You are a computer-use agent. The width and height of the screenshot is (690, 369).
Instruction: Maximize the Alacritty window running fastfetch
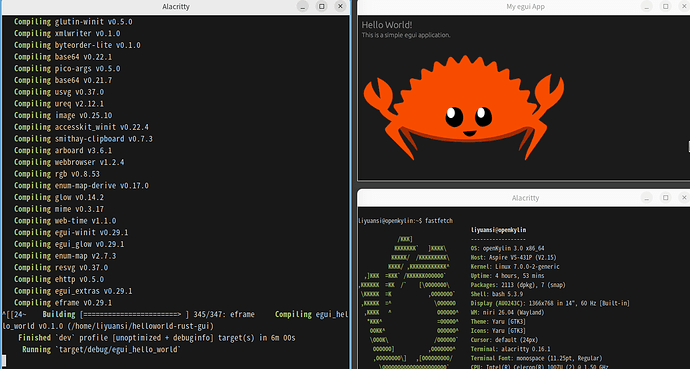[666, 198]
